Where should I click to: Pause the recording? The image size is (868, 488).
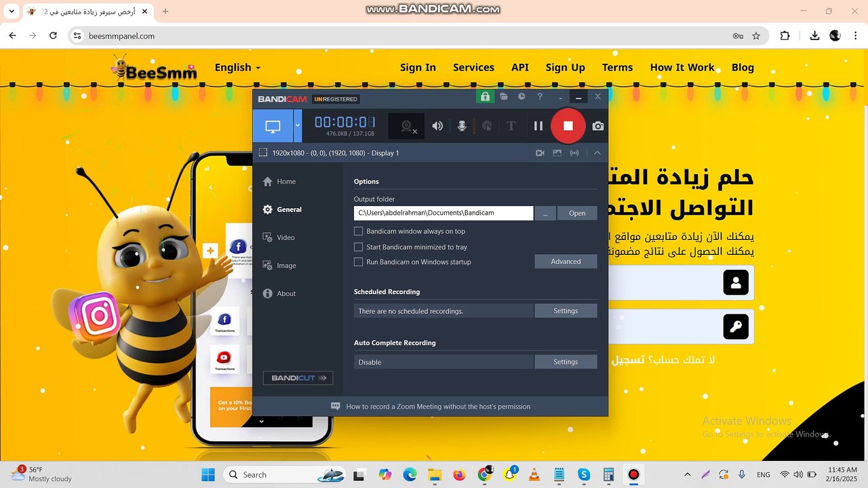pos(538,126)
